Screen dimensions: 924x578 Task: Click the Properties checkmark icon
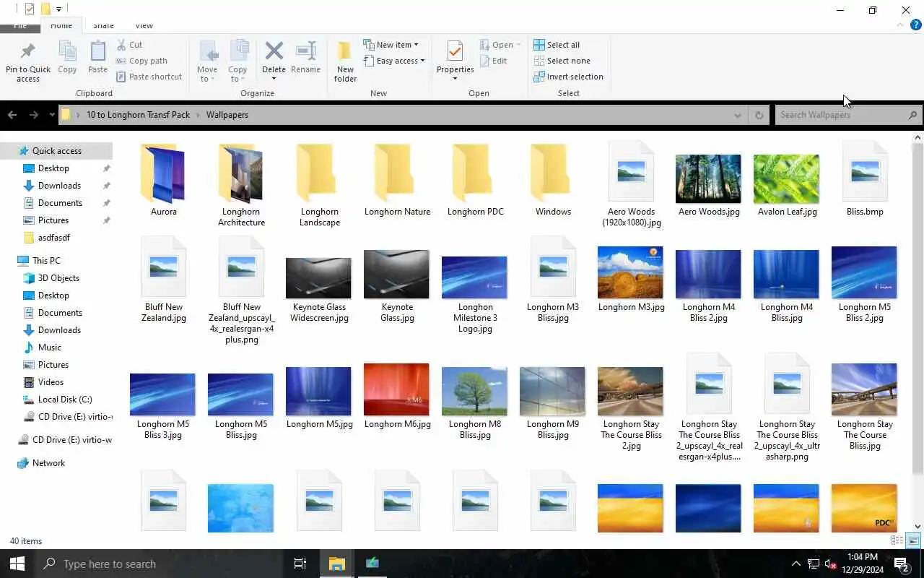455,52
